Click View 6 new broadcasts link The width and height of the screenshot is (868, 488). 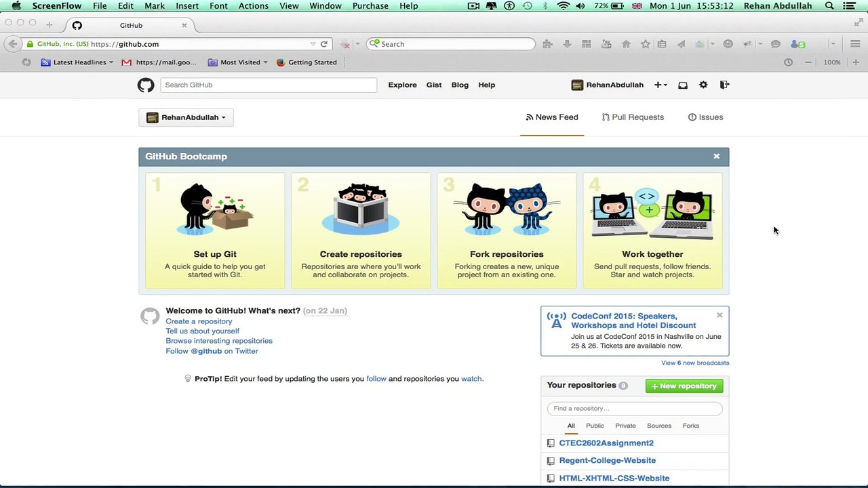click(695, 363)
